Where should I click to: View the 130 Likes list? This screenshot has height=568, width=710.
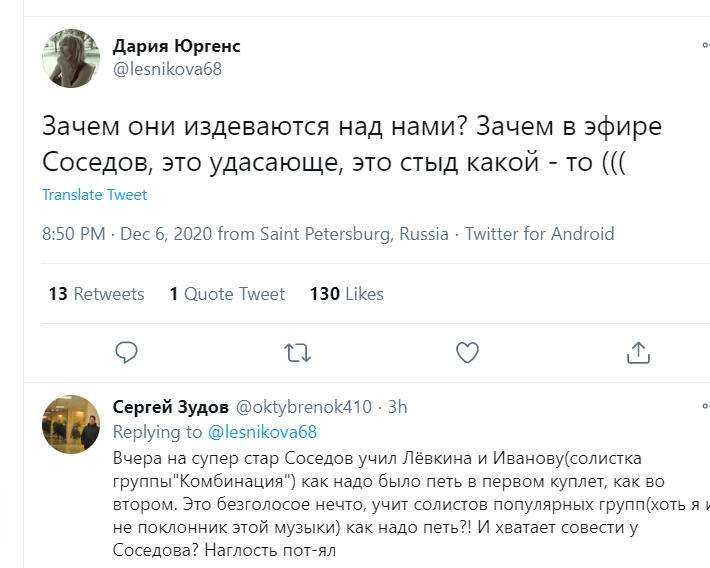pos(346,294)
